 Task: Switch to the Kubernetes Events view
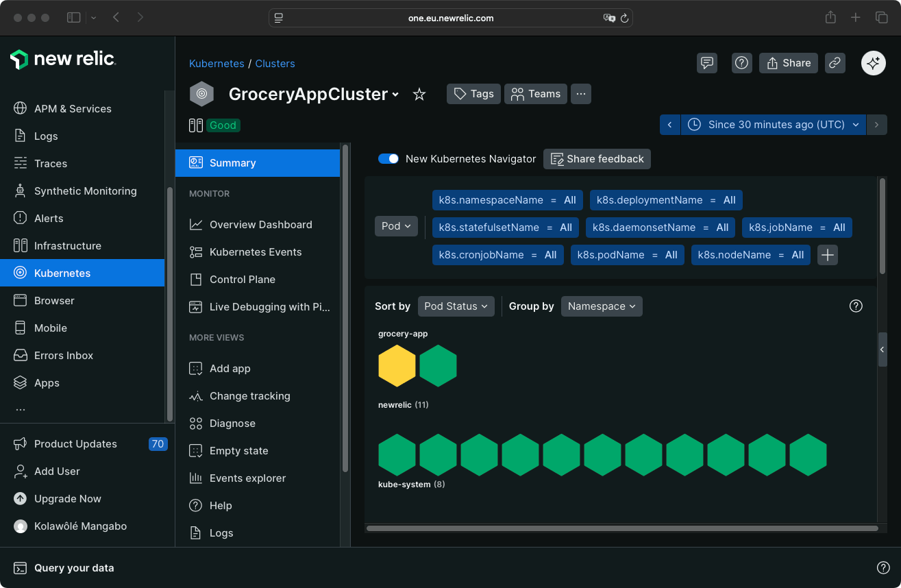(254, 252)
